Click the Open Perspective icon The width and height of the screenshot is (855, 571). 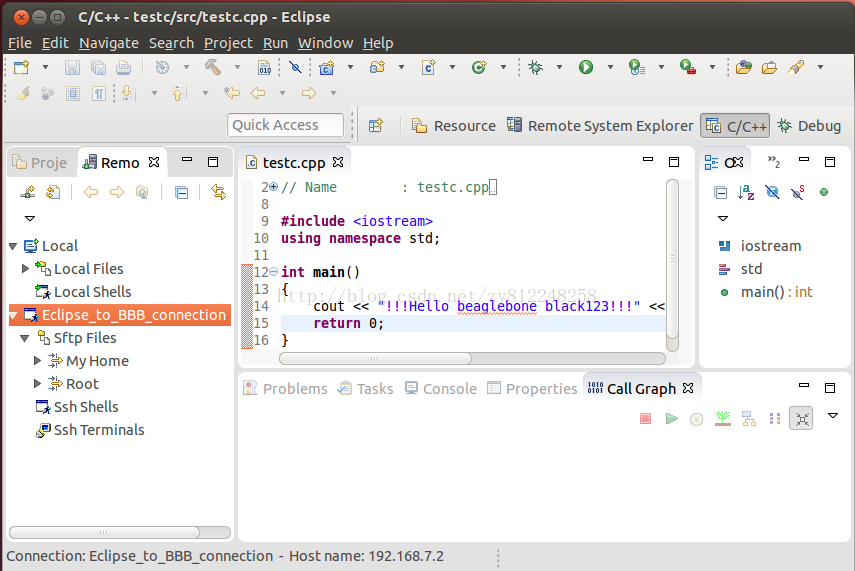[x=376, y=126]
